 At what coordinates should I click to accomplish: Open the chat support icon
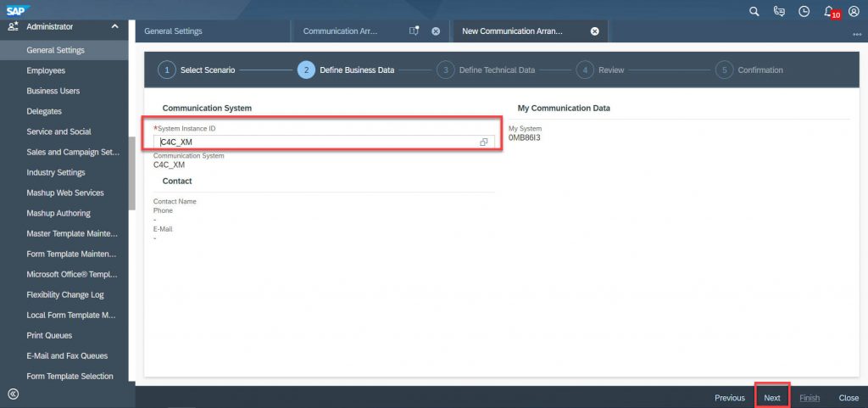tap(779, 11)
